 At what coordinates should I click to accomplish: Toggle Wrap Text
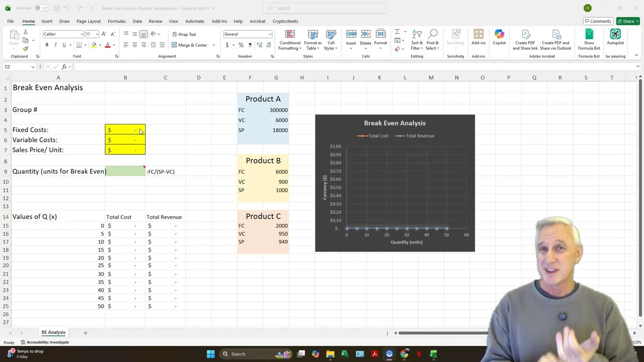click(x=184, y=34)
